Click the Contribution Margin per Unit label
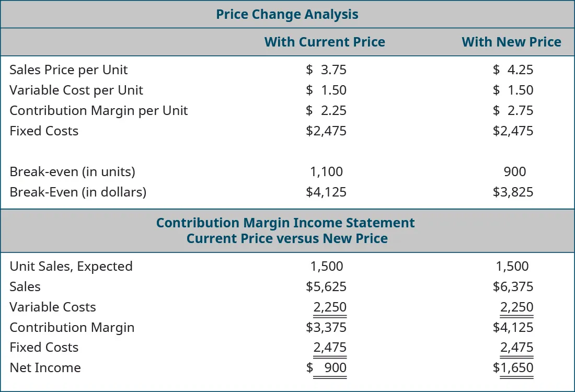This screenshot has width=575, height=392. (98, 111)
